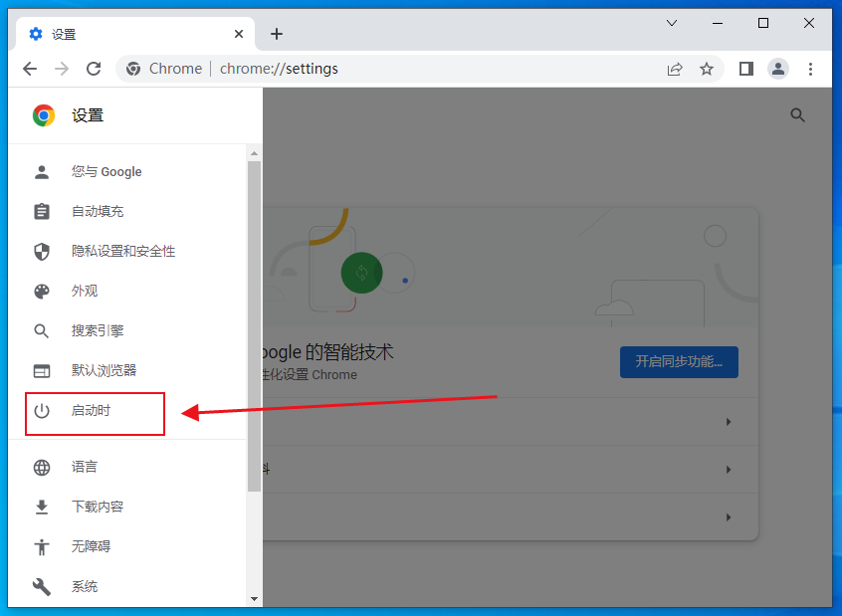This screenshot has width=842, height=616.
Task: Click the power icon beside 启动时
Action: click(42, 411)
